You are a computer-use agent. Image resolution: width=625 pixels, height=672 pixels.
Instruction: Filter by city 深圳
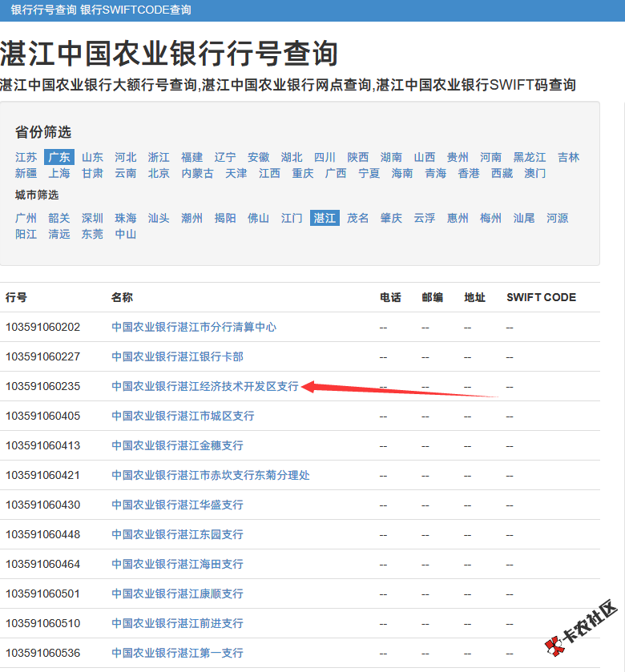click(x=93, y=218)
